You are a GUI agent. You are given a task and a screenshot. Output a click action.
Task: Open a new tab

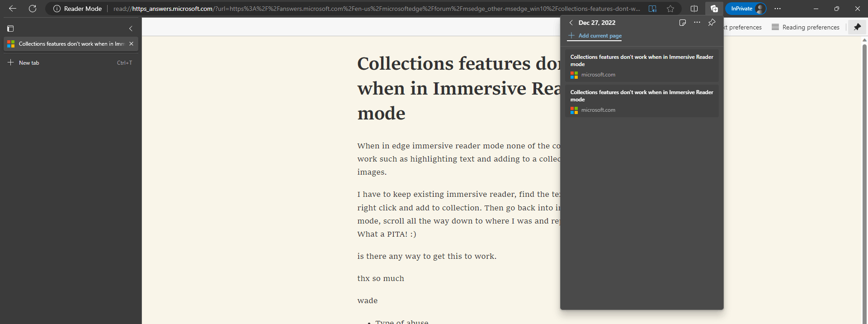[x=71, y=63]
